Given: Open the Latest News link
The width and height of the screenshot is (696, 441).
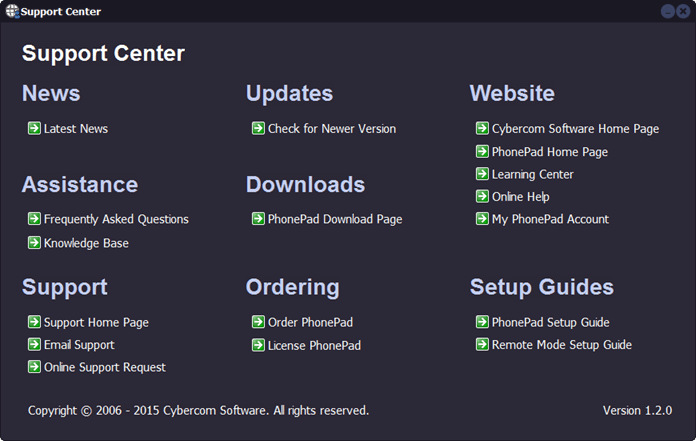Looking at the screenshot, I should point(76,129).
